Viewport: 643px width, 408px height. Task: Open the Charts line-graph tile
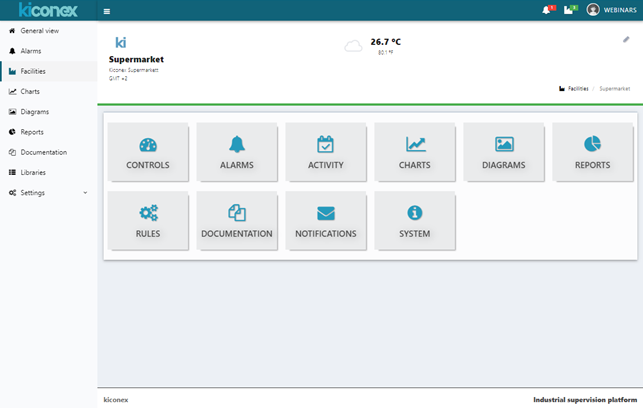click(x=415, y=151)
